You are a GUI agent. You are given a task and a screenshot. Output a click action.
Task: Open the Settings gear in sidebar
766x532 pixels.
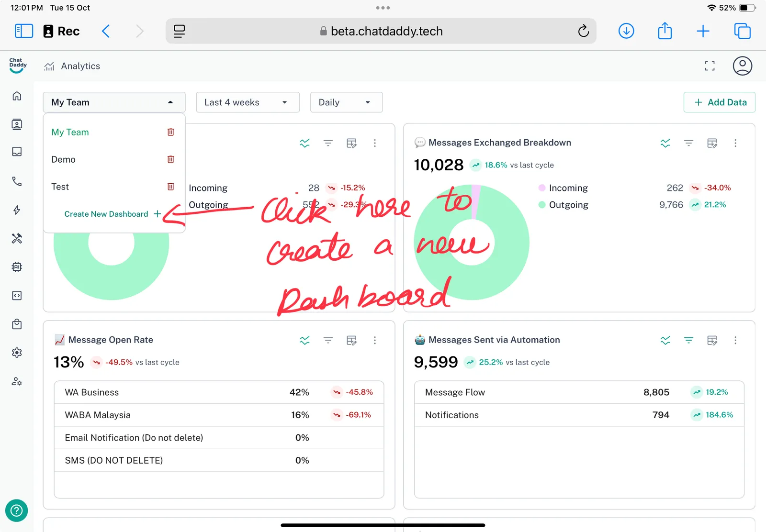[x=17, y=353]
